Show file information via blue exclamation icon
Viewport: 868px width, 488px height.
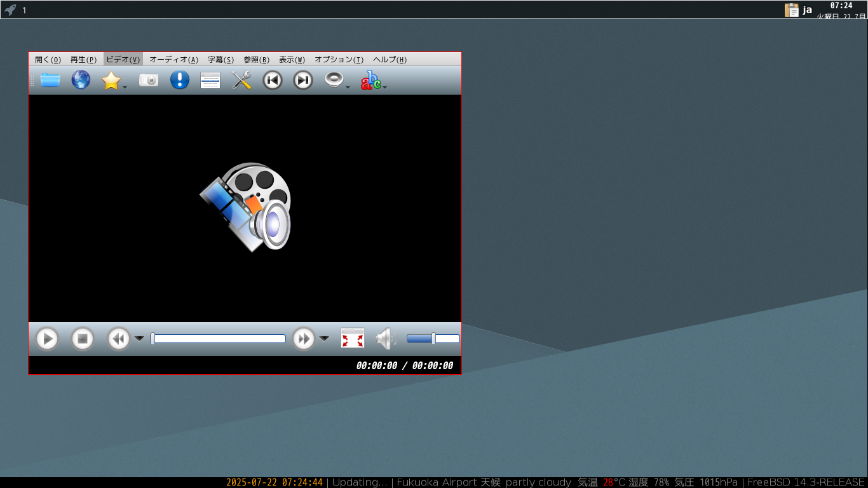coord(180,80)
